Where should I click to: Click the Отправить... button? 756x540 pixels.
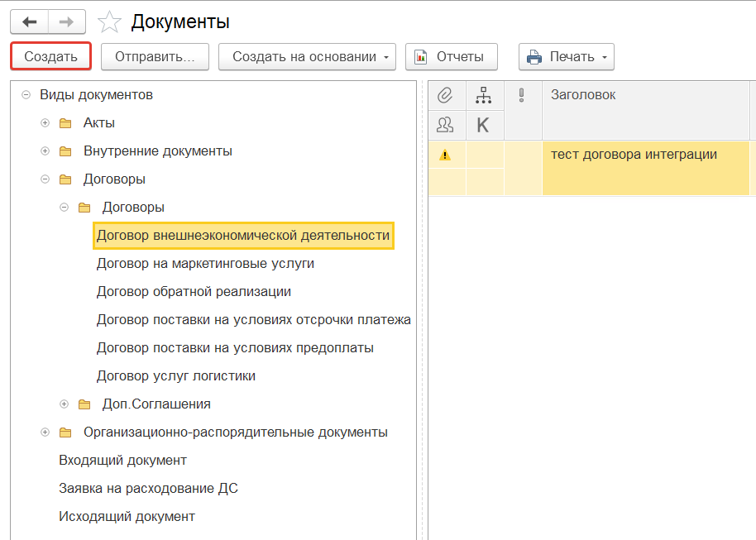pyautogui.click(x=155, y=57)
